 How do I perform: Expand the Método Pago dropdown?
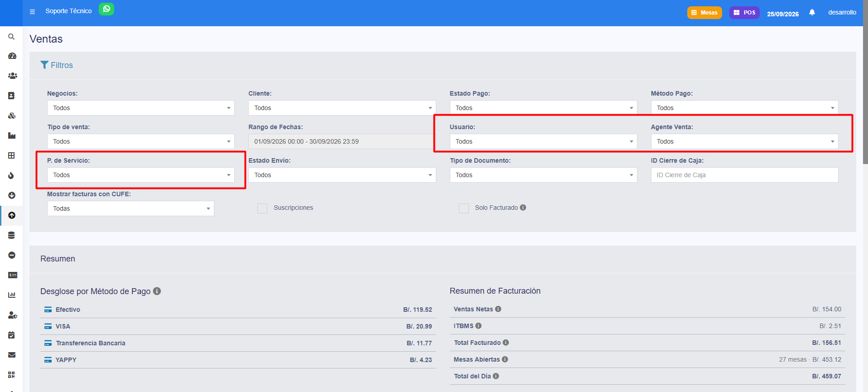coord(744,108)
